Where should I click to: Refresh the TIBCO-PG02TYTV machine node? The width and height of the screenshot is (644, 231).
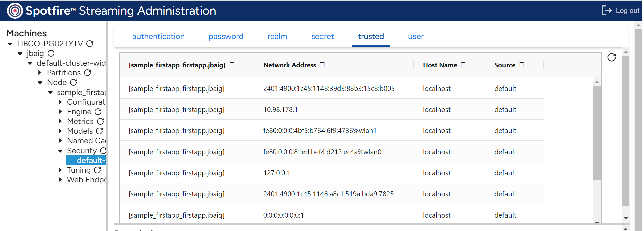click(90, 44)
